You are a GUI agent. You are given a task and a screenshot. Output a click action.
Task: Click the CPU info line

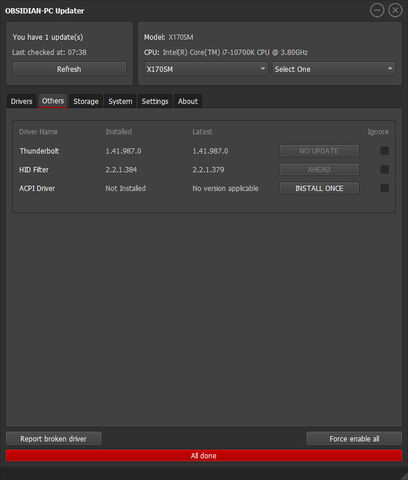[226, 52]
